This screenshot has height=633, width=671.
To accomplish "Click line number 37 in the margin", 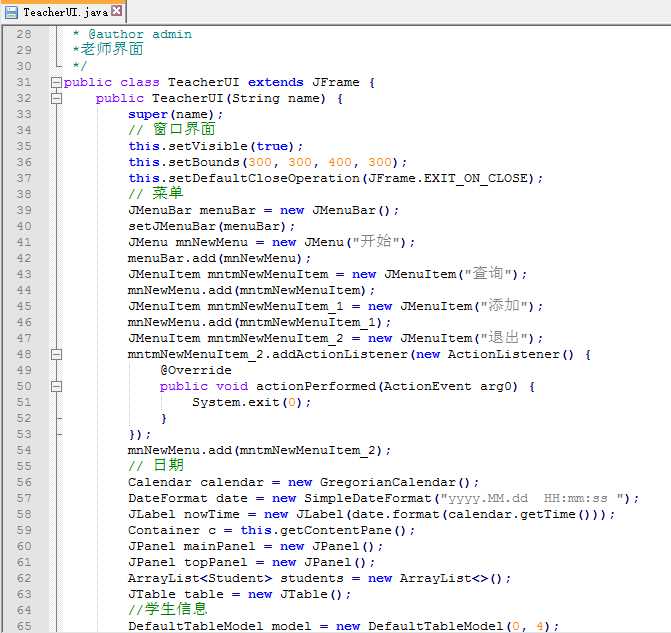I will coord(24,178).
